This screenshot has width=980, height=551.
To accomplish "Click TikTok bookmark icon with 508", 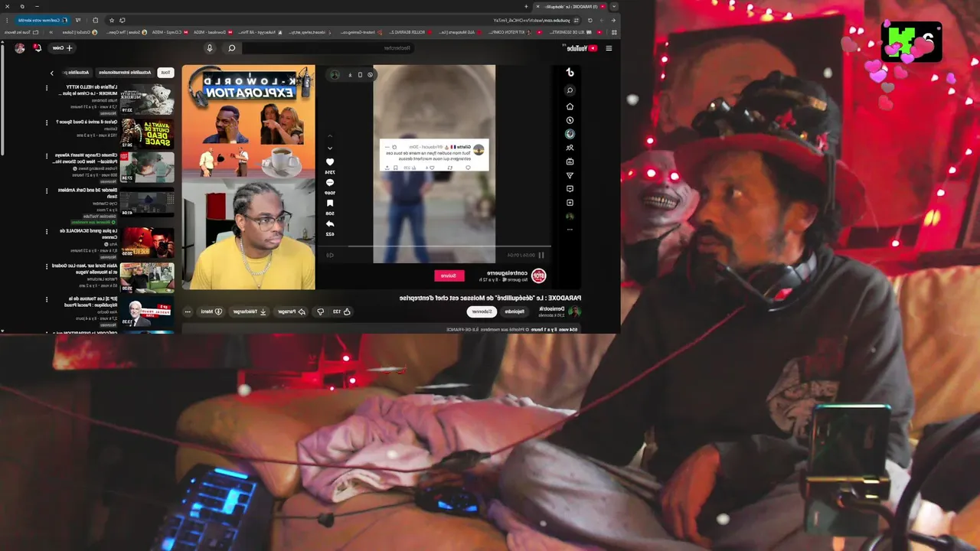I will (x=330, y=204).
